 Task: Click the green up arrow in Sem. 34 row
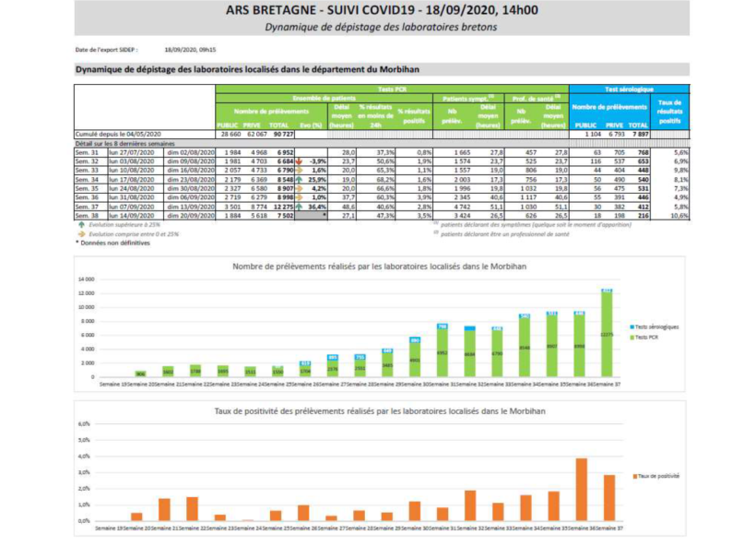(x=299, y=180)
